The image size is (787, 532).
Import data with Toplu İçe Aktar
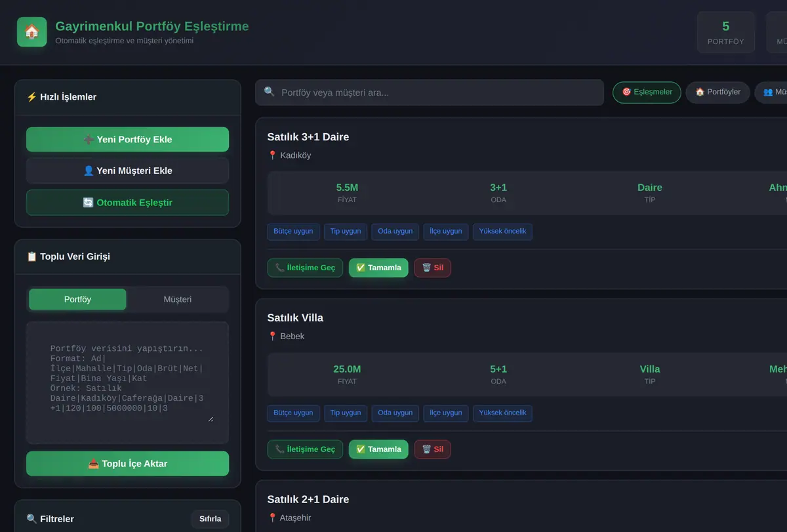(x=127, y=464)
